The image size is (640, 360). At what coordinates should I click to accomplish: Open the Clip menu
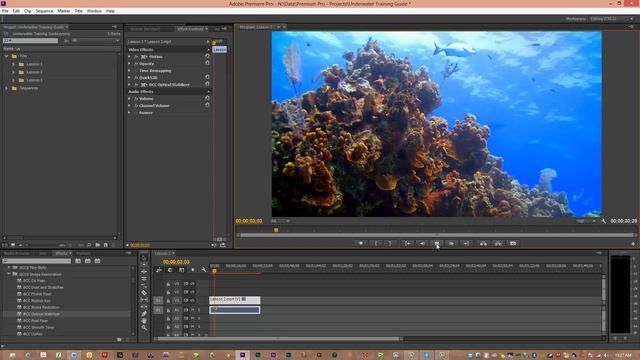pyautogui.click(x=28, y=11)
